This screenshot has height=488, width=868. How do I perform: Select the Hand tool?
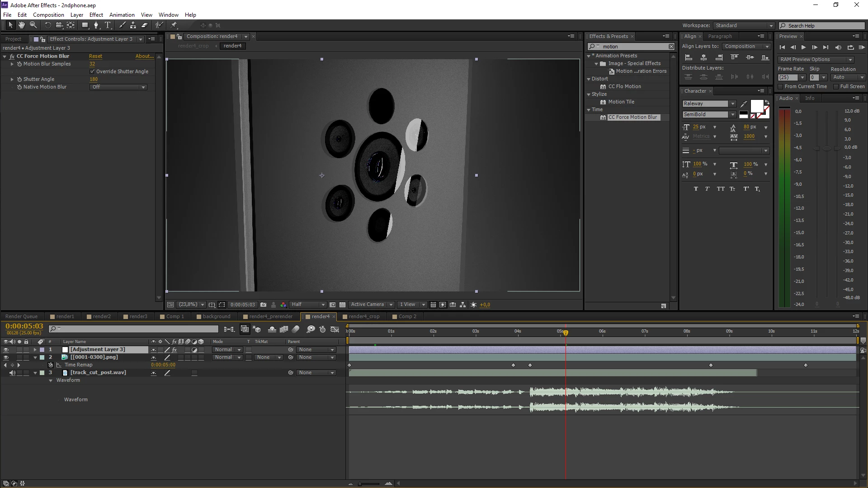pyautogui.click(x=21, y=25)
